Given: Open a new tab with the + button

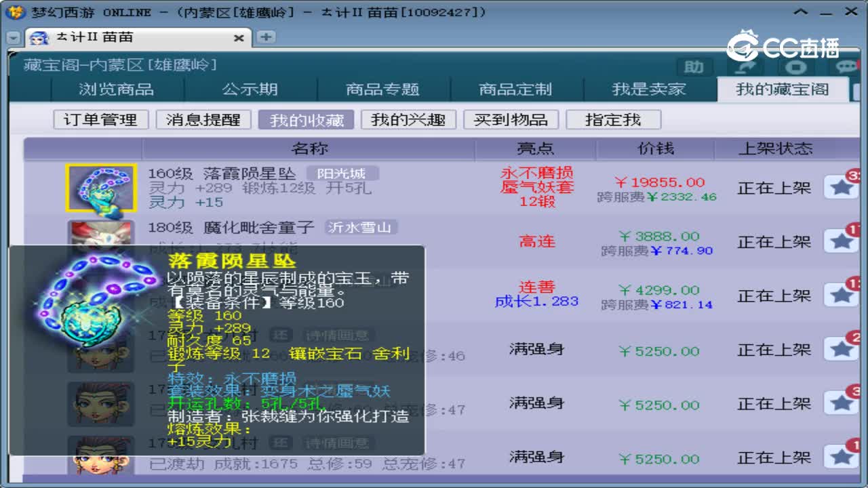Looking at the screenshot, I should [264, 38].
